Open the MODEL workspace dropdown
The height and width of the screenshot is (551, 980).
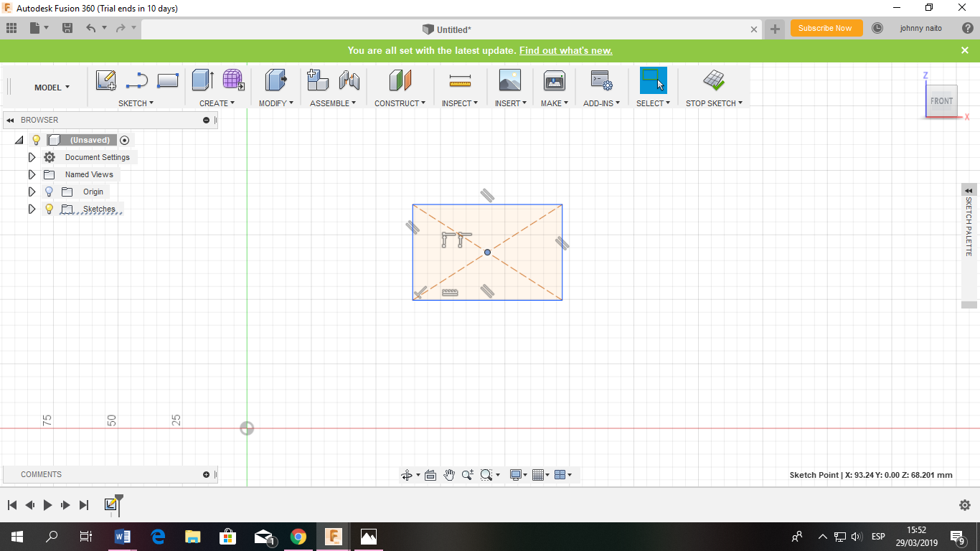(52, 88)
